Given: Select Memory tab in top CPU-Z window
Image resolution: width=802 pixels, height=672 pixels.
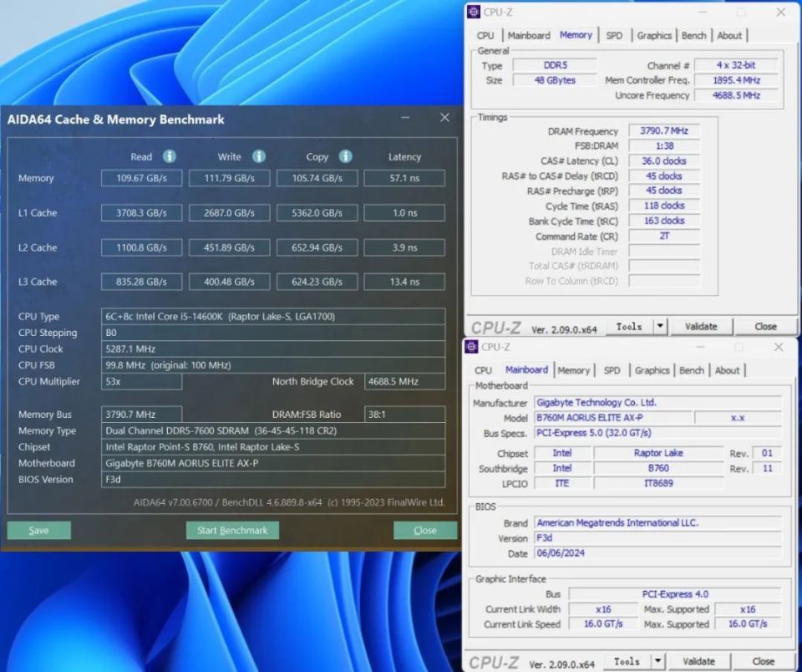Looking at the screenshot, I should click(x=576, y=35).
